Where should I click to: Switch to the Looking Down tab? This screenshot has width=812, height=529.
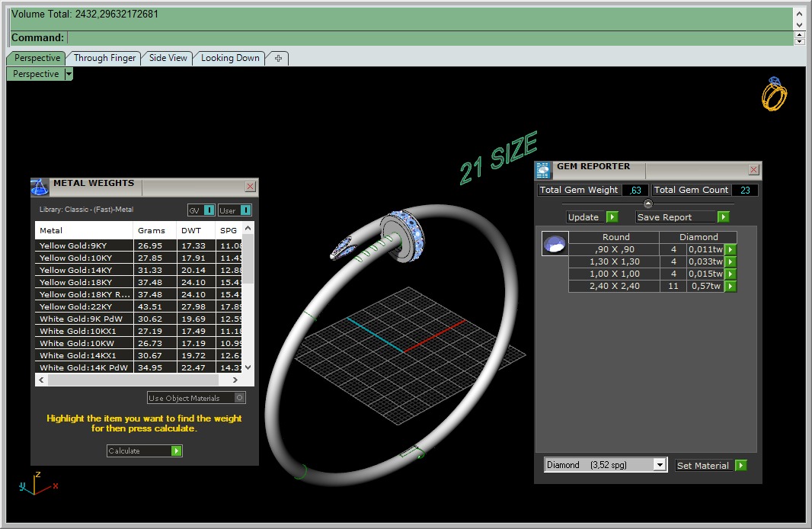coord(230,58)
